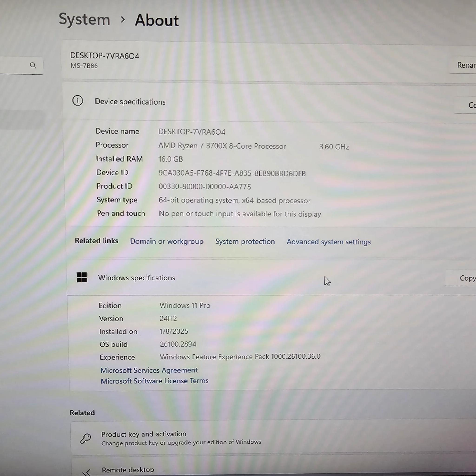Click the OS build label
Image resolution: width=476 pixels, height=476 pixels.
113,344
